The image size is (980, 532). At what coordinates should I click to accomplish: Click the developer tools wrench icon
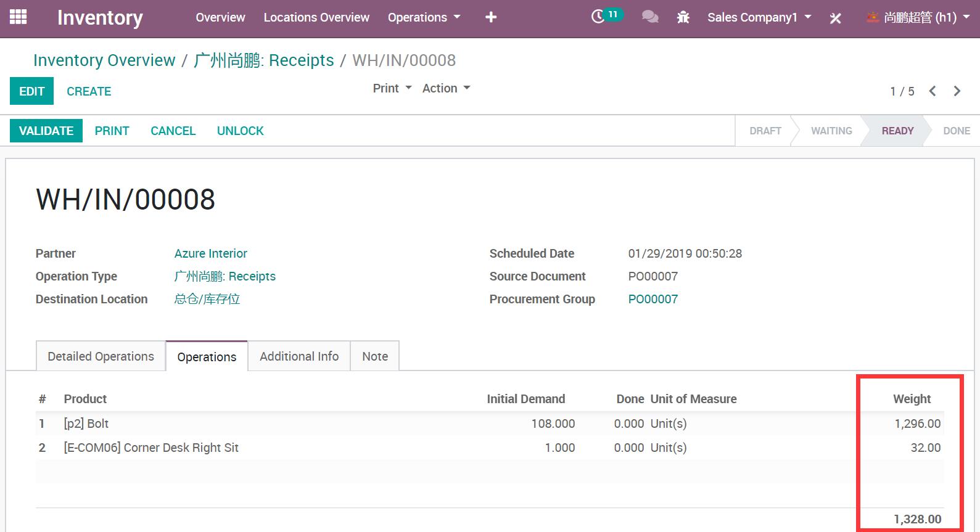(x=835, y=18)
